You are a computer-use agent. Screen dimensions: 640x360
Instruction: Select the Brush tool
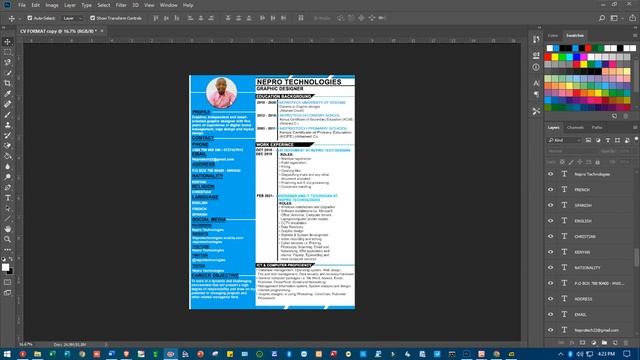7,115
